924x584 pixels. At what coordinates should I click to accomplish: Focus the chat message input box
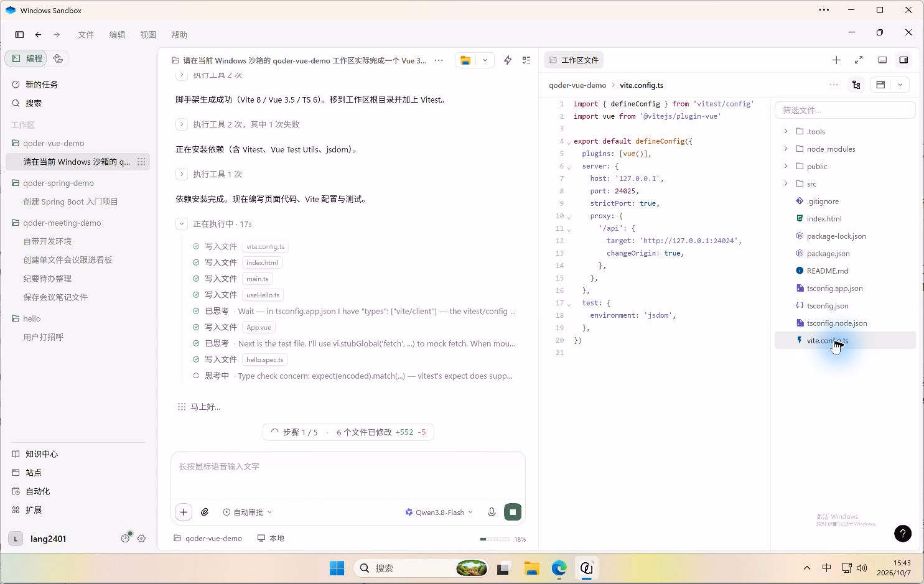(348, 475)
